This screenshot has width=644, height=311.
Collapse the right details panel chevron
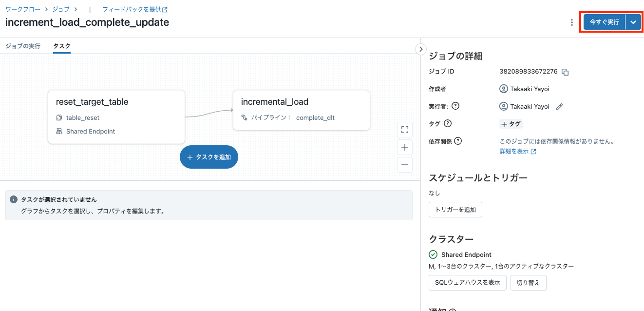click(x=420, y=49)
